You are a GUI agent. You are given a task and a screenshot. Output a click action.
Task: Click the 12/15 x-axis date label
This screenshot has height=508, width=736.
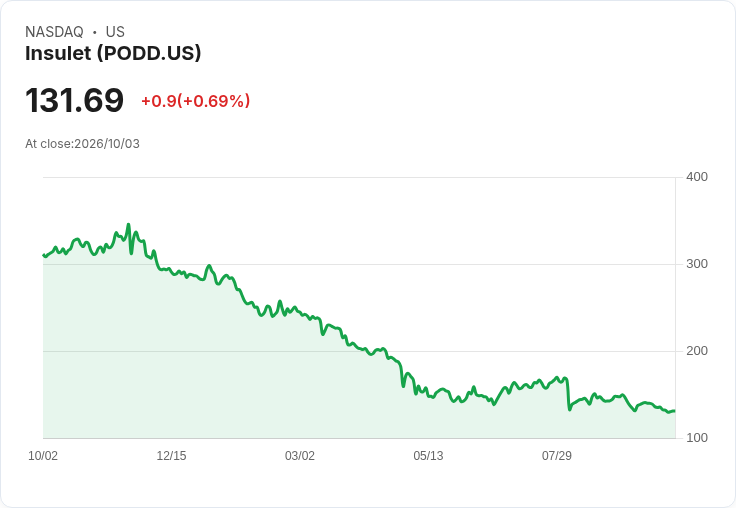coord(171,456)
